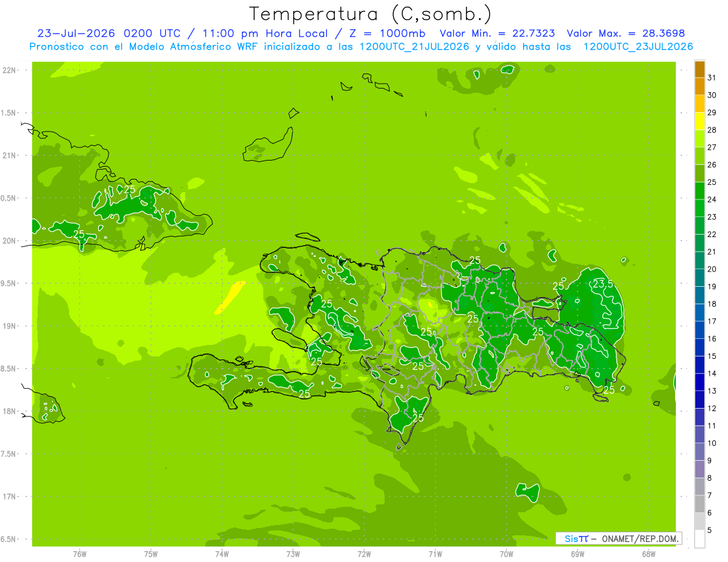Click the '71W' longitude label
728x562 pixels.
tap(435, 554)
